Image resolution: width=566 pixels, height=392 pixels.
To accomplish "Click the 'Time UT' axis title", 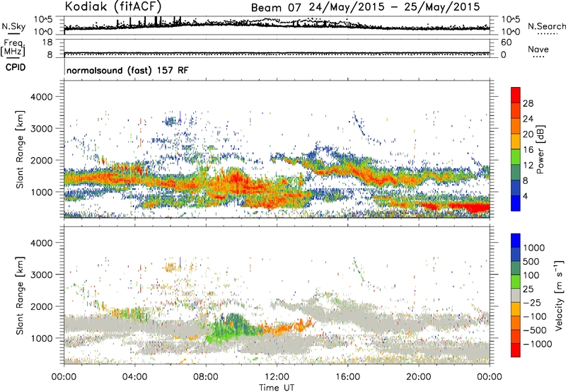I will point(277,388).
